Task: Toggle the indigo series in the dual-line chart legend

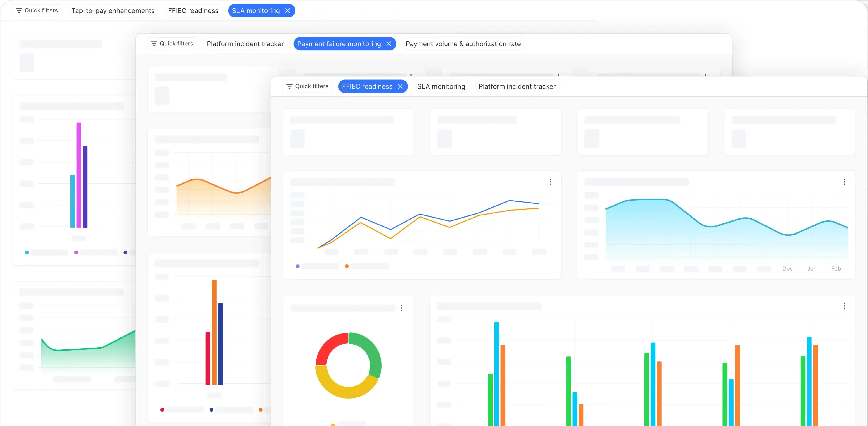Action: click(x=297, y=266)
